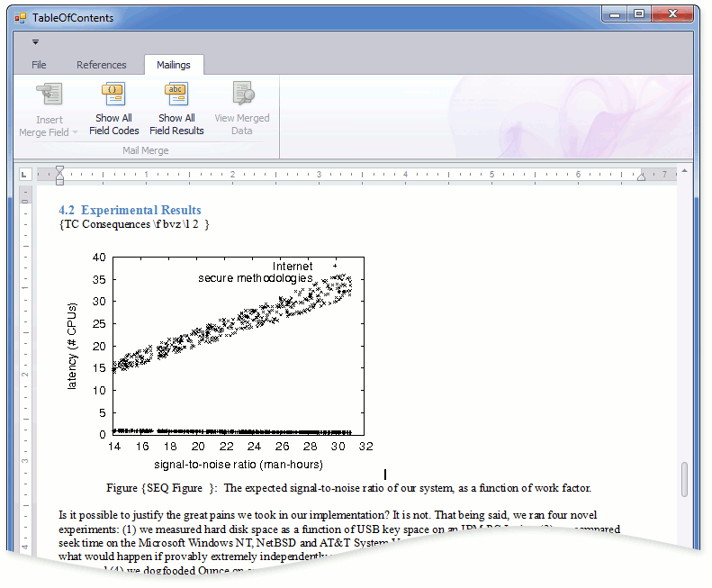
Task: Click the latency scatter plot image
Action: pyautogui.click(x=220, y=361)
